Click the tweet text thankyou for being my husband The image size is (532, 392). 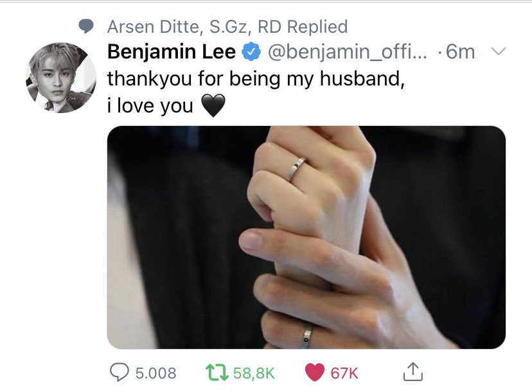click(x=256, y=79)
